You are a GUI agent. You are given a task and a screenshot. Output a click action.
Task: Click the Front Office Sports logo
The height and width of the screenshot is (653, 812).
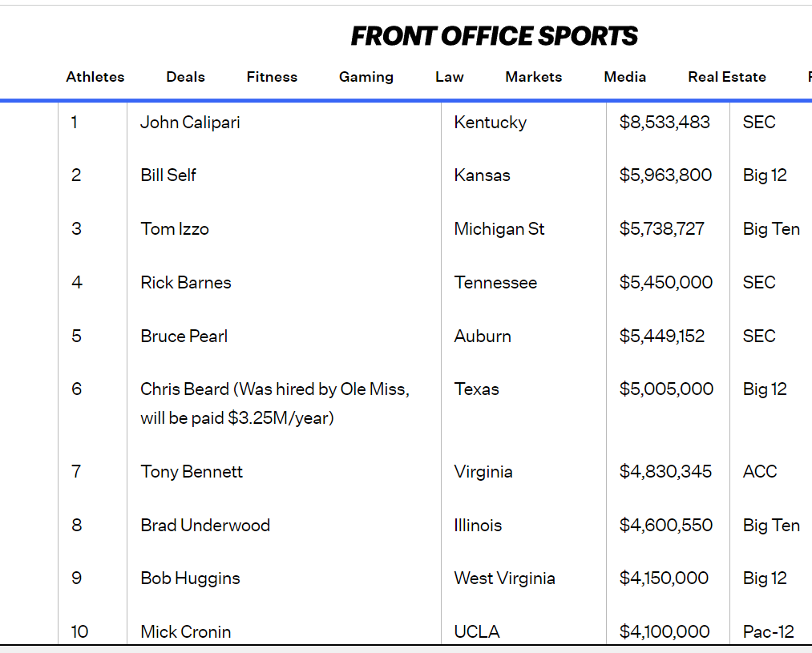click(x=495, y=36)
